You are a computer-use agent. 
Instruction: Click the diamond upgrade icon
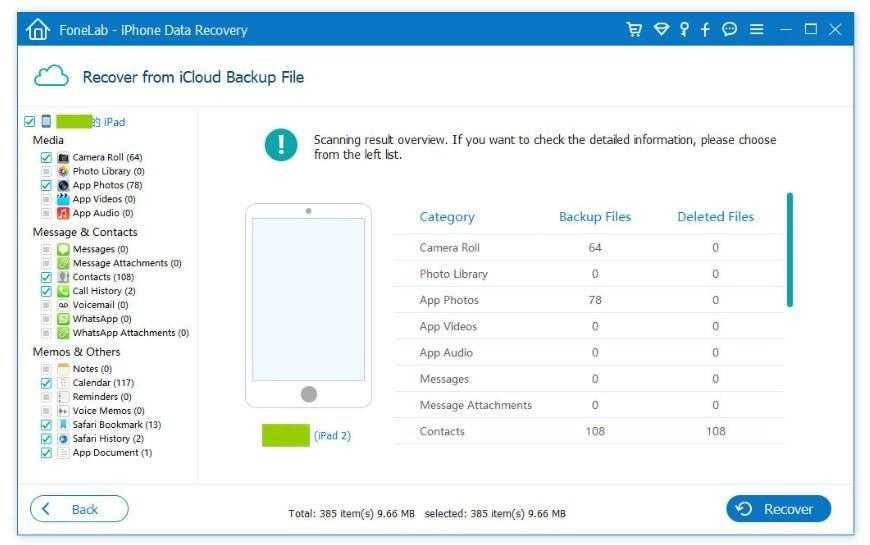(x=661, y=29)
